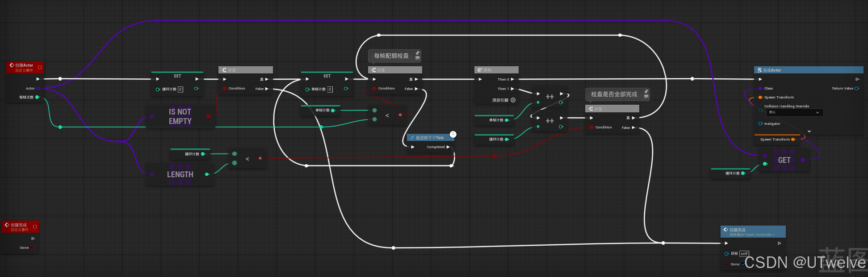Viewport: 868px width, 277px height.
Task: Select the 创建完成 call node header
Action: [x=753, y=232]
